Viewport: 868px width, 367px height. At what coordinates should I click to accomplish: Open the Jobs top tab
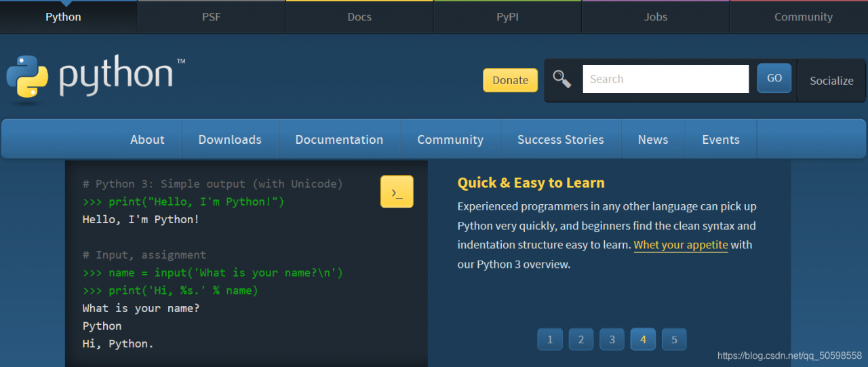click(x=655, y=17)
